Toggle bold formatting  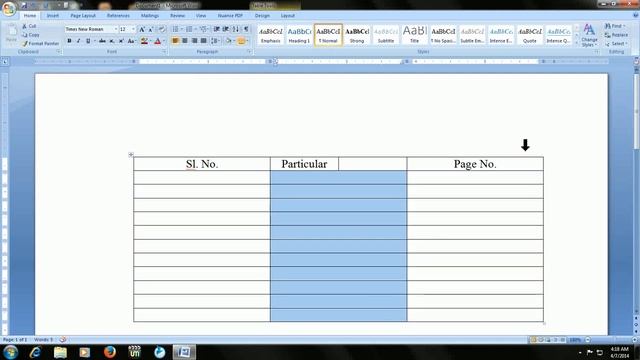[x=69, y=41]
